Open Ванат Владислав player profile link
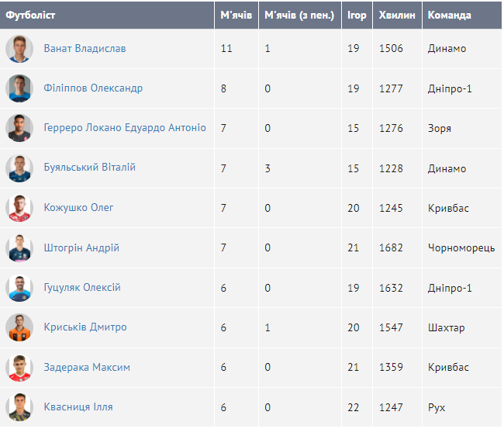Viewport: 504px width, 429px height. (85, 49)
